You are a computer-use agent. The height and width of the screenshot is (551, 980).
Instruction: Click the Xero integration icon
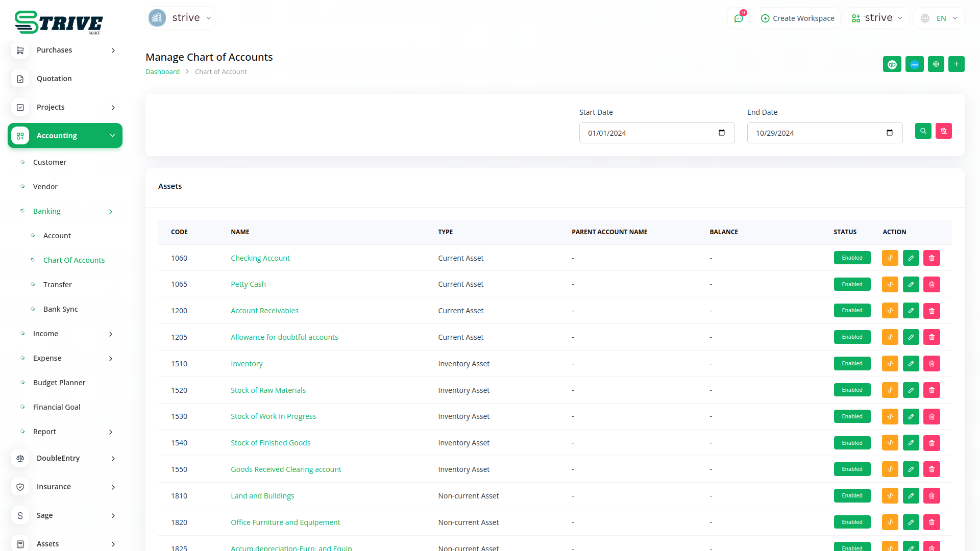pos(914,64)
